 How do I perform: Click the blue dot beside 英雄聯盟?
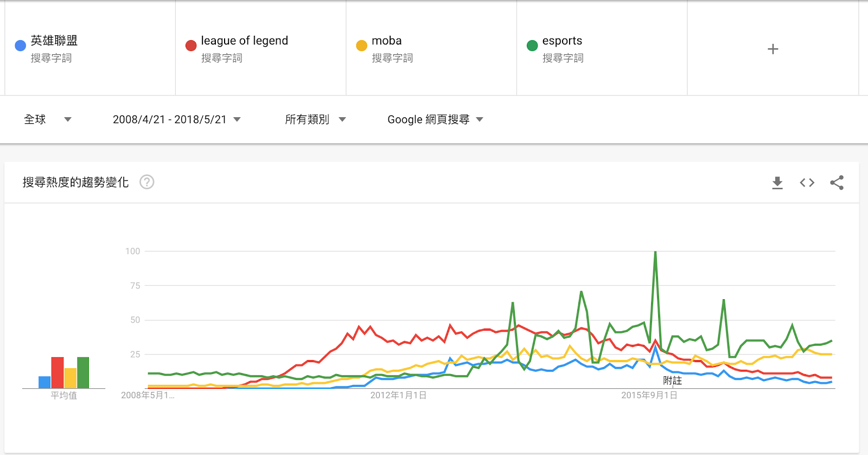[x=21, y=46]
